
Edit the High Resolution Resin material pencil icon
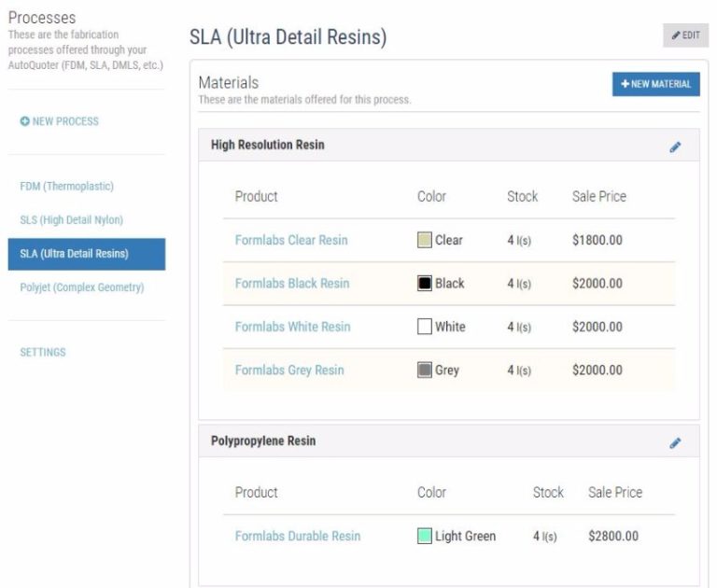675,147
